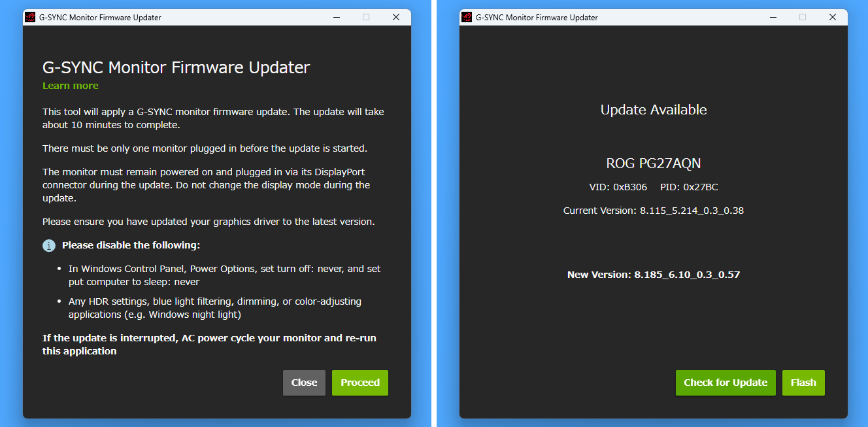Click the bullet about Windows Control Panel Power Options
Screen dimensions: 868x427
[225, 275]
